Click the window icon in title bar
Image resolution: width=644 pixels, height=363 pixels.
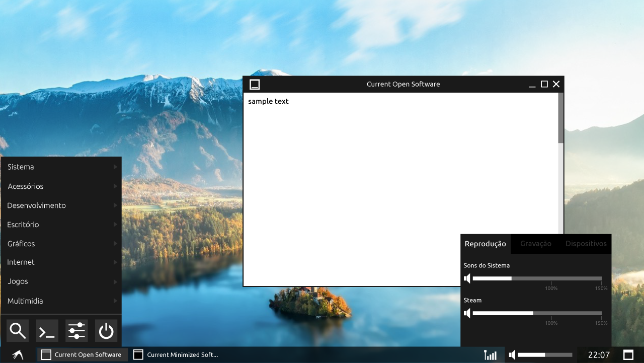point(255,84)
